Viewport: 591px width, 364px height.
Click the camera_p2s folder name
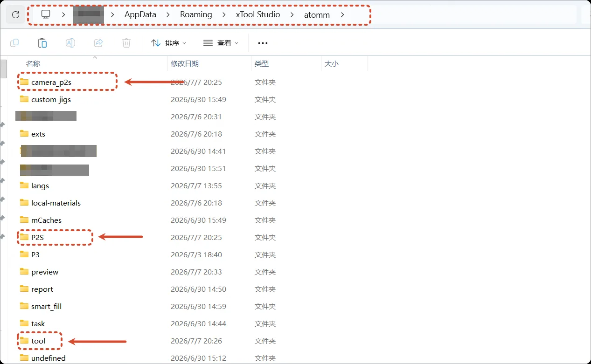pyautogui.click(x=51, y=82)
